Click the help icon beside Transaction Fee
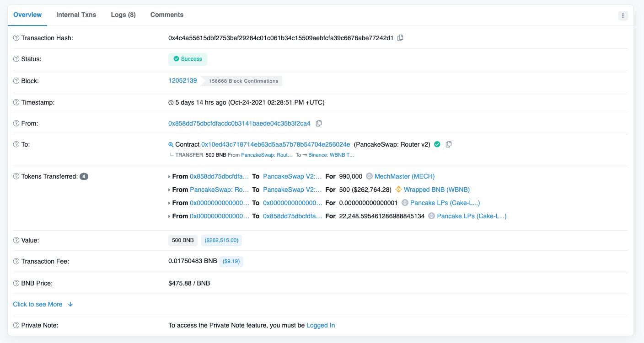The image size is (644, 343). (16, 261)
